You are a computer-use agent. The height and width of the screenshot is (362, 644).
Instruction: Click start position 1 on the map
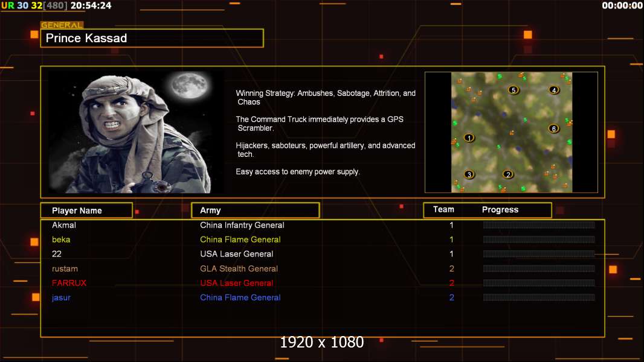click(469, 138)
